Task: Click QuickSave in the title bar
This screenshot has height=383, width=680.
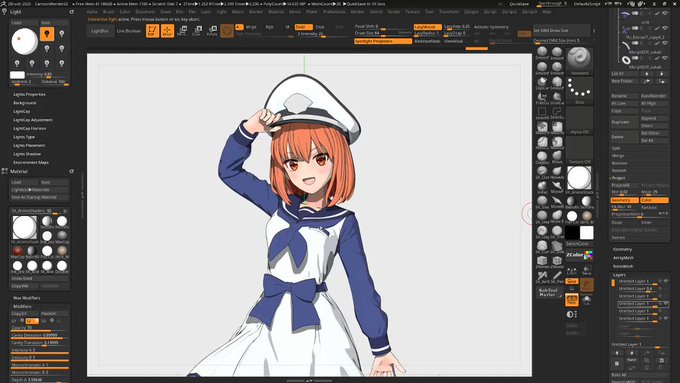Action: pos(519,3)
